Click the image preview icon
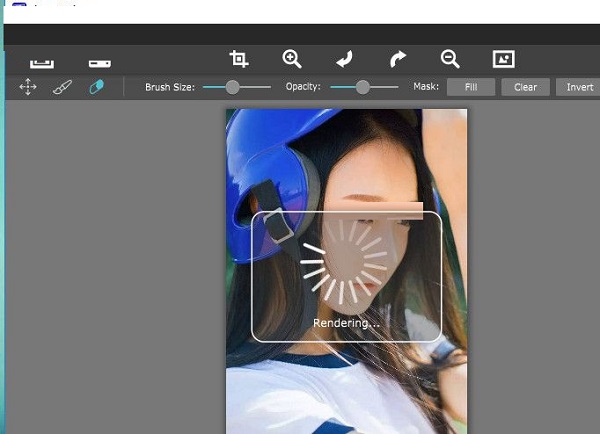Screen dimensions: 600x434 tap(503, 59)
